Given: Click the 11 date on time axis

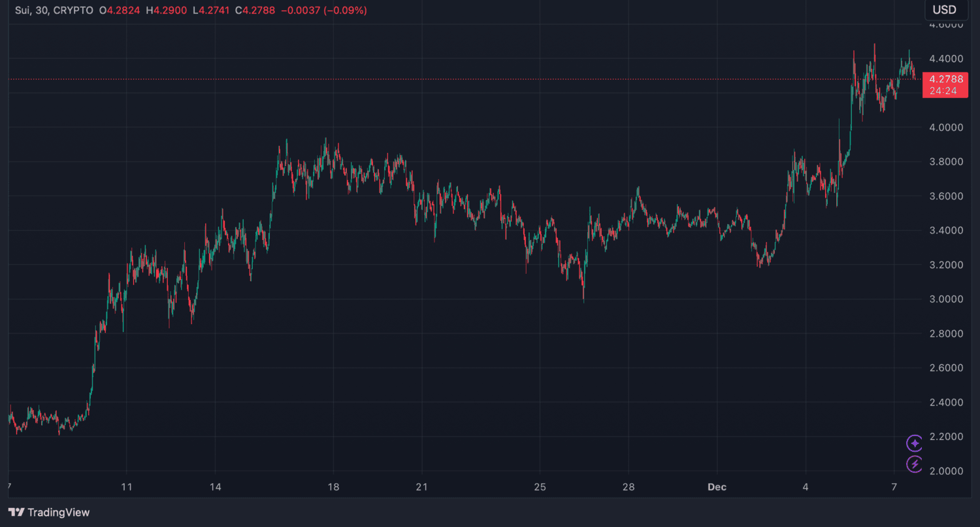Looking at the screenshot, I should coord(127,487).
